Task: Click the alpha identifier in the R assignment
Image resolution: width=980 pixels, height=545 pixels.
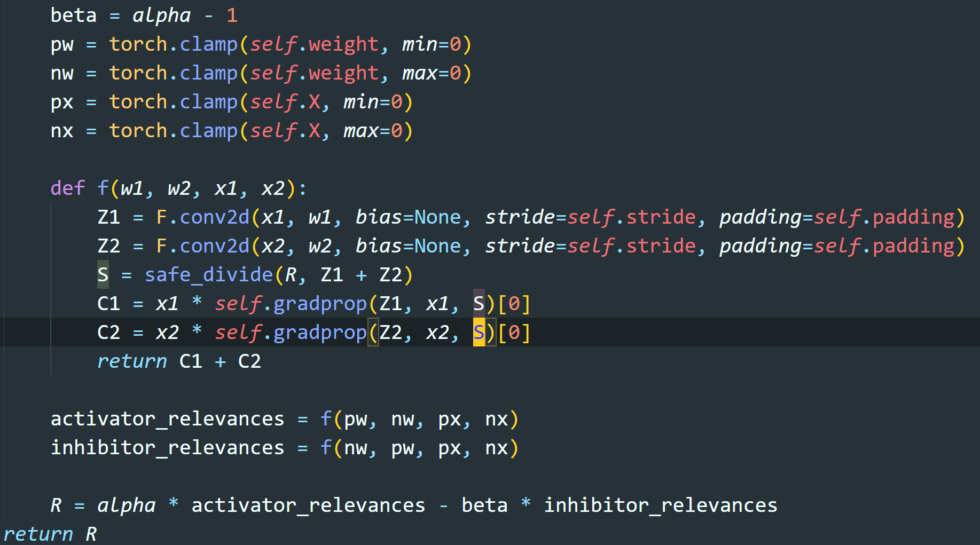Action: coord(126,504)
